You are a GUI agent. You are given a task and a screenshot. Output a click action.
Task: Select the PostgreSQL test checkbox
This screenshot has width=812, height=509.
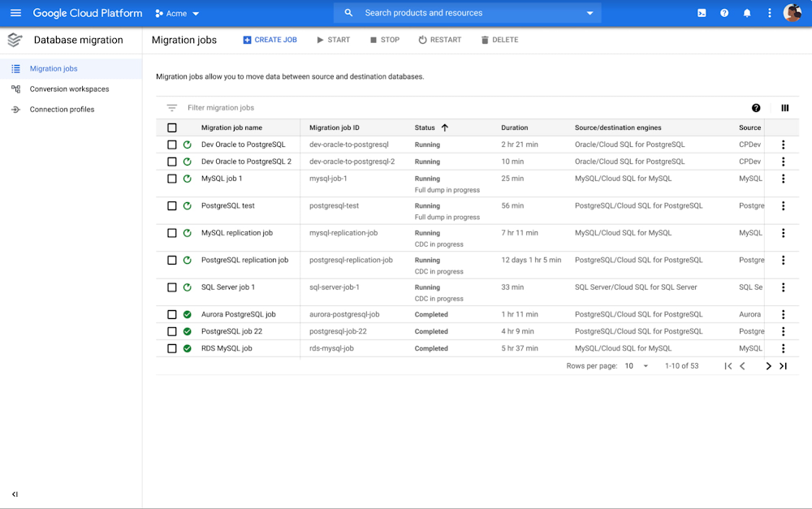172,205
